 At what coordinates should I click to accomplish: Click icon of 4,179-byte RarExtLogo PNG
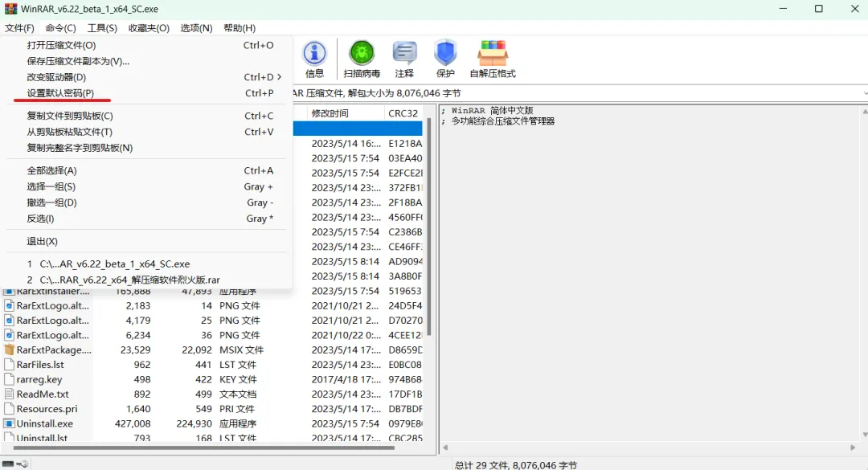[9, 321]
